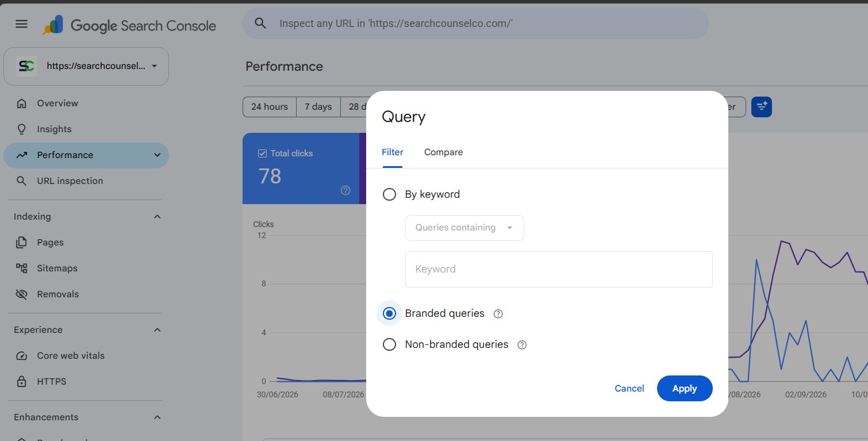Click the Pages documents icon
The width and height of the screenshot is (868, 441).
pos(22,243)
